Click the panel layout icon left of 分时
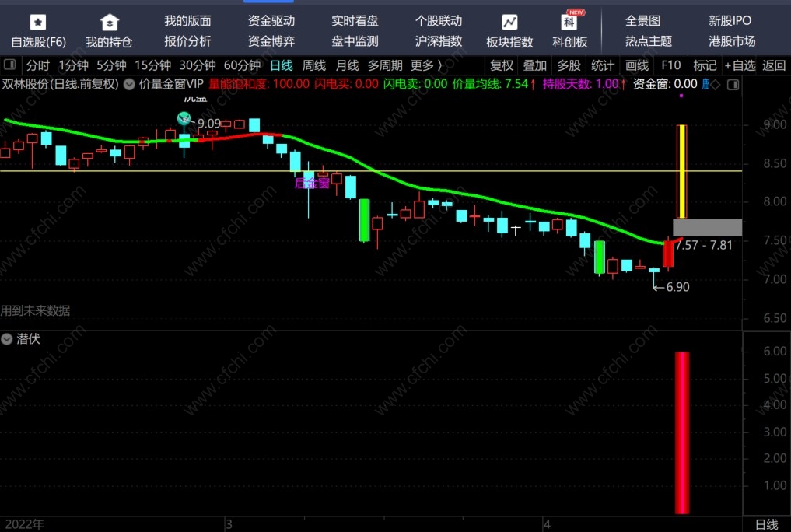 [x=9, y=65]
